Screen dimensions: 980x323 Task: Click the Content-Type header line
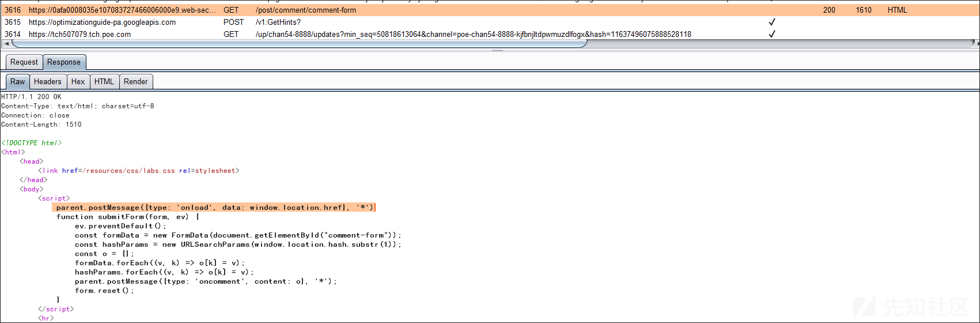click(x=78, y=106)
